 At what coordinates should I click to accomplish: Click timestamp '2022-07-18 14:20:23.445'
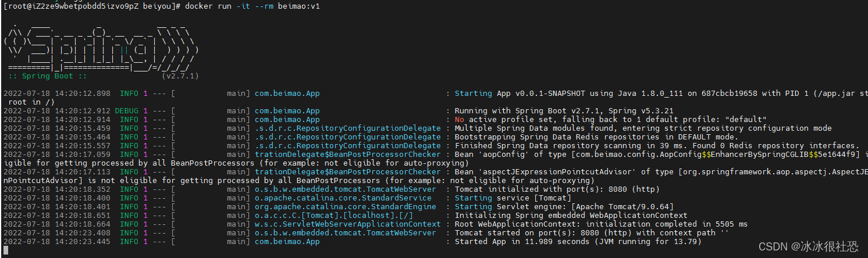tap(56, 242)
